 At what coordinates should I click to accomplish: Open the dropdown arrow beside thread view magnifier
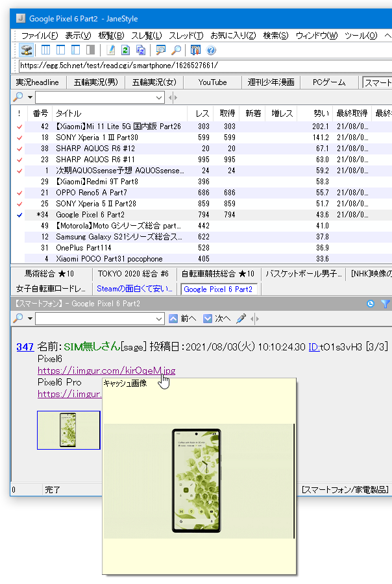(30, 319)
